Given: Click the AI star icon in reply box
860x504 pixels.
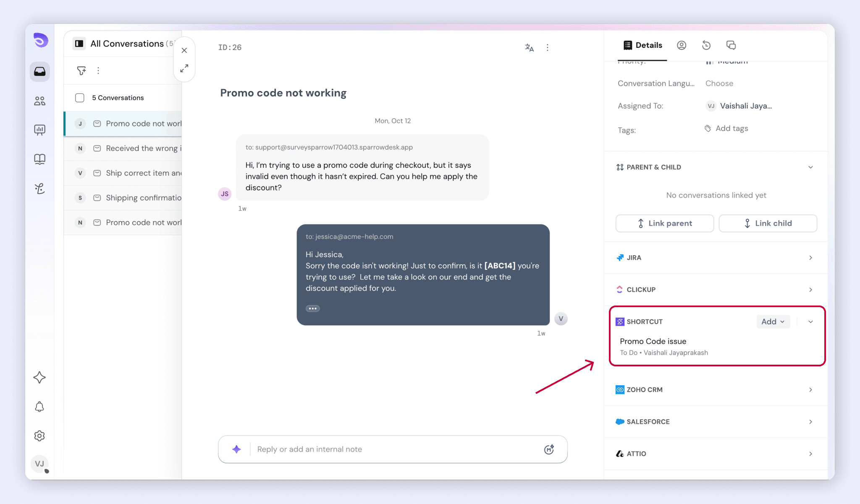Looking at the screenshot, I should [236, 449].
